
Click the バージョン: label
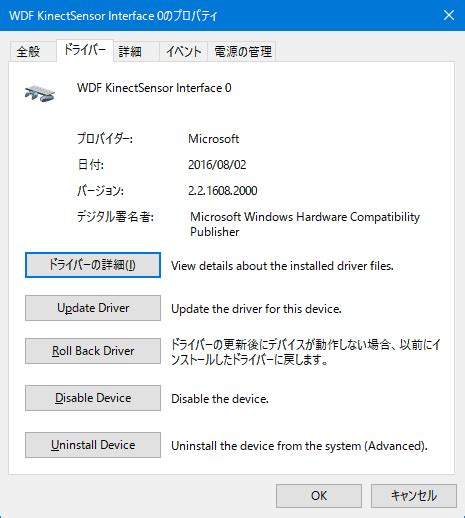pyautogui.click(x=100, y=191)
